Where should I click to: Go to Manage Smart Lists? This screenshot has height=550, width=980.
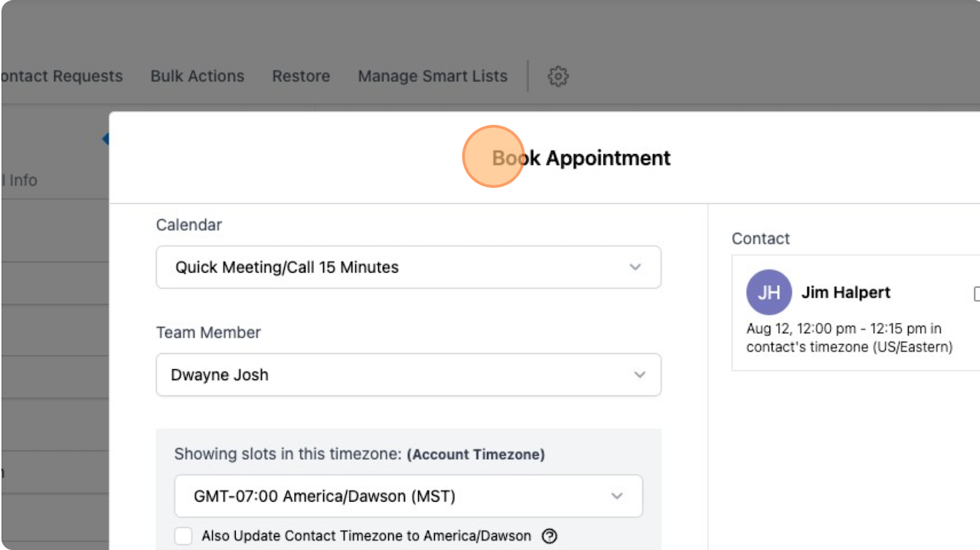[x=433, y=77]
